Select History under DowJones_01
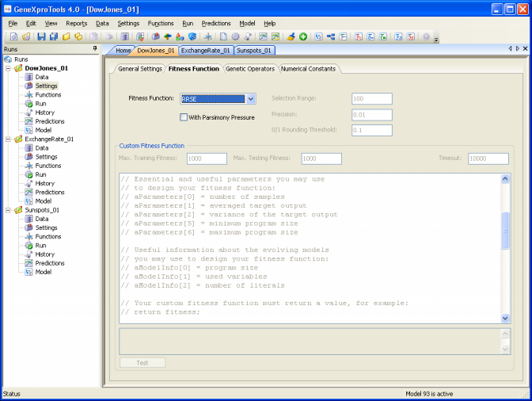 click(45, 113)
